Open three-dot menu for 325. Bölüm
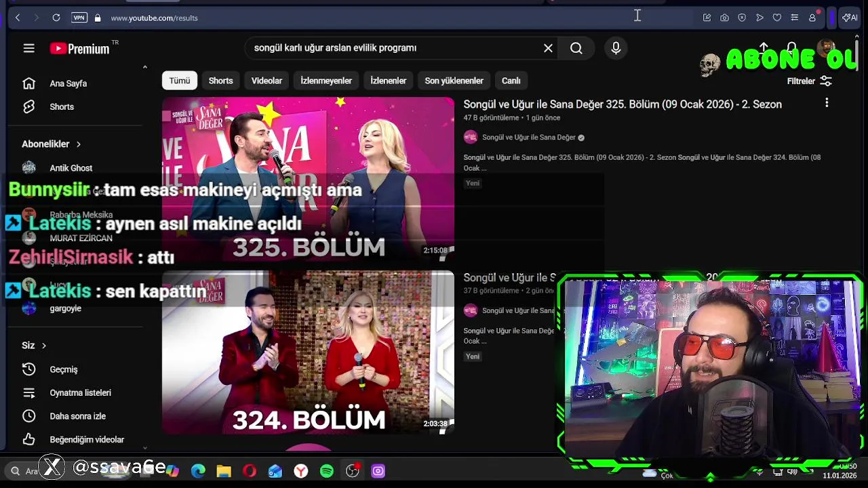The width and height of the screenshot is (868, 488). [x=827, y=103]
